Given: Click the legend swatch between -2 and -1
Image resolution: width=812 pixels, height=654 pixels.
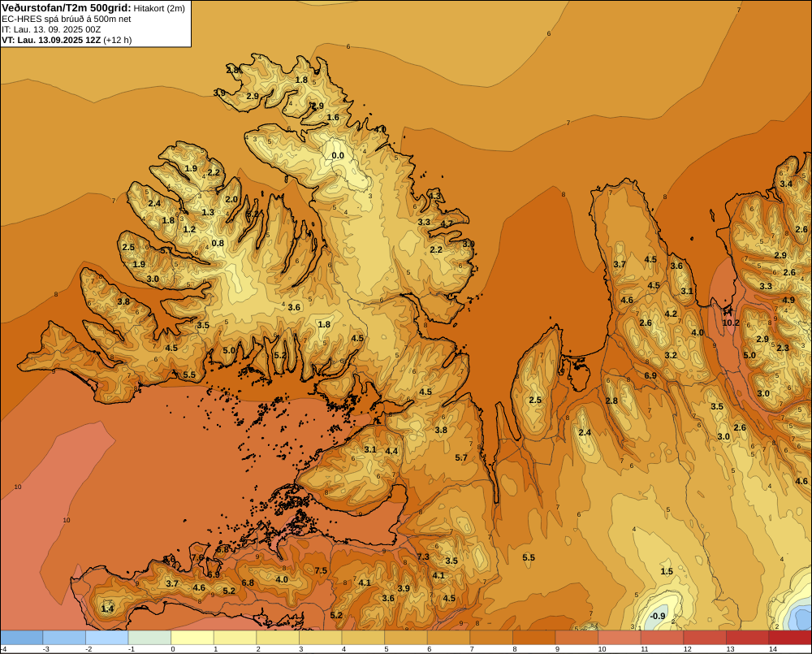Looking at the screenshot, I should [x=106, y=638].
